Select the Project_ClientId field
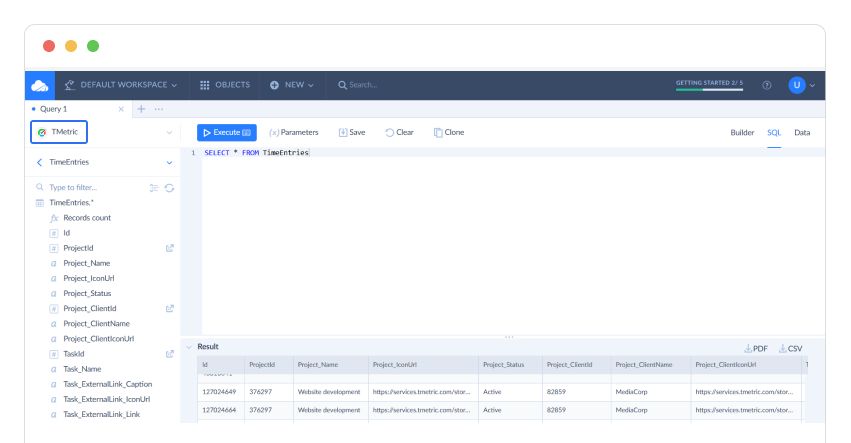851x443 pixels. tap(90, 308)
